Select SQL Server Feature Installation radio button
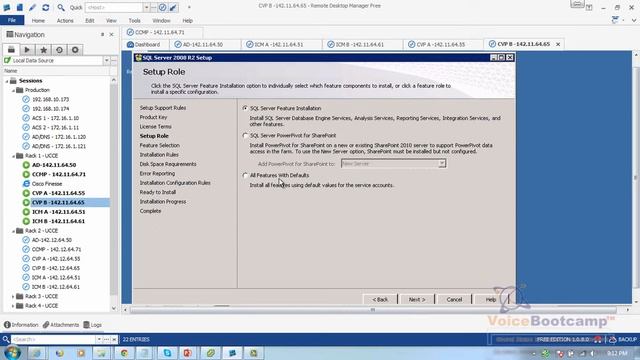 245,108
